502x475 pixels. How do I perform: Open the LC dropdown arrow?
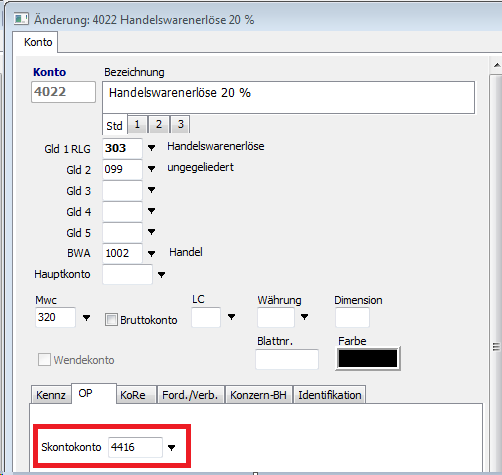click(x=231, y=317)
